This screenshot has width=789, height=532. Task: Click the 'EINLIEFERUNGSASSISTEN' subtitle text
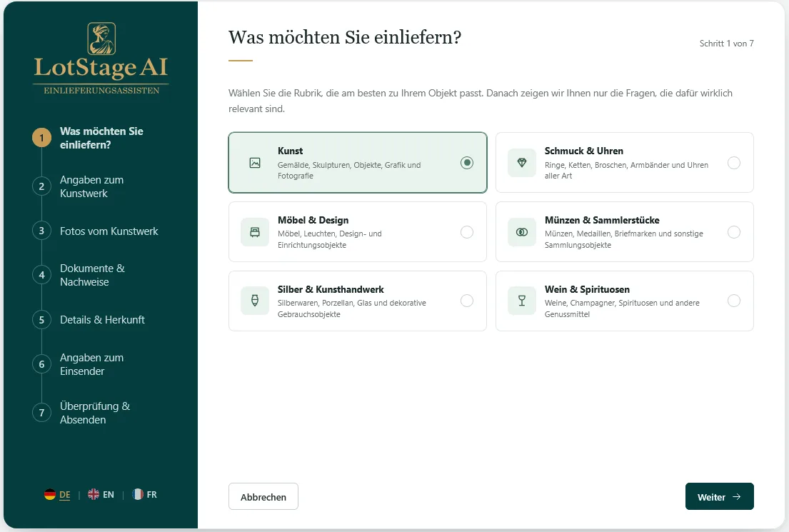[x=101, y=91]
